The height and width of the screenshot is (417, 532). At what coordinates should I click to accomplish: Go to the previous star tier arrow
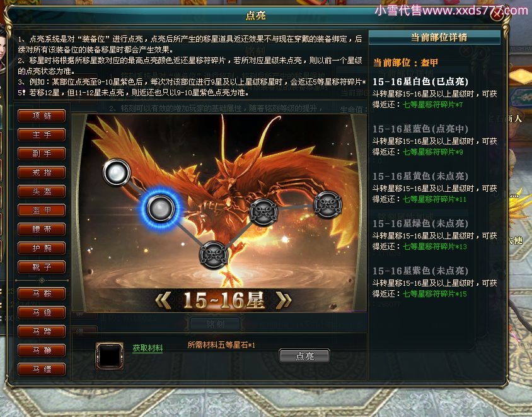[x=163, y=300]
